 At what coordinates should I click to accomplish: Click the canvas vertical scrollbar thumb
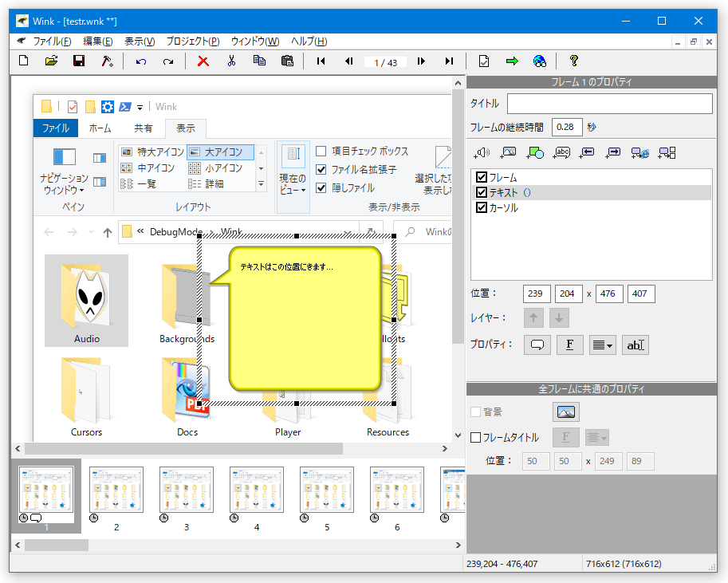pyautogui.click(x=458, y=216)
